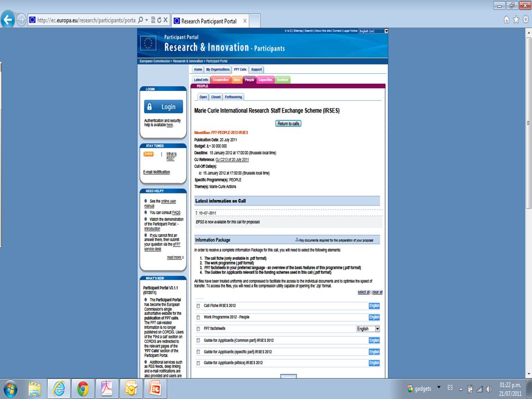Click the clear all link
The height and width of the screenshot is (399, 532).
coord(377,293)
